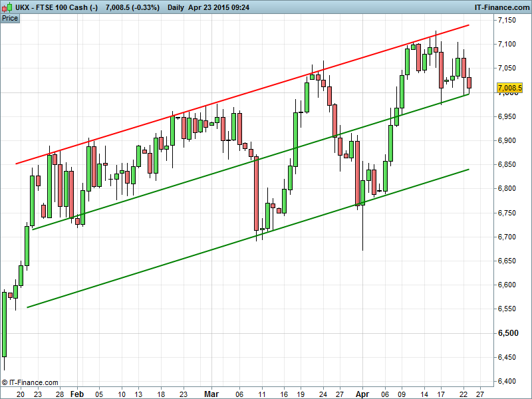Click the Mar marker on the date axis

(x=211, y=394)
